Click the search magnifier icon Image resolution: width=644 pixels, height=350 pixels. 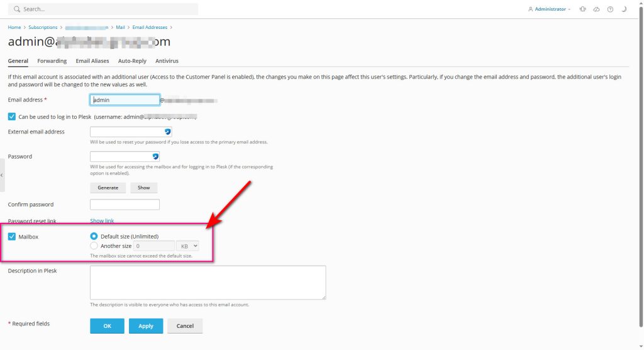(16, 9)
